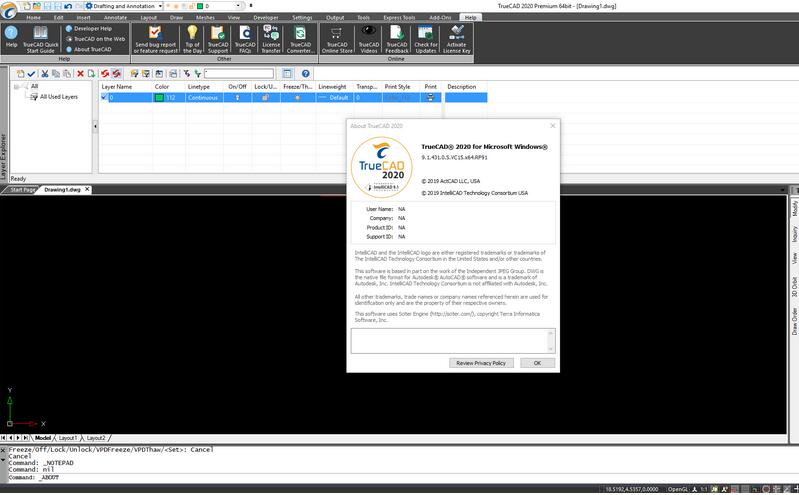
Task: Switch to the Annotate ribbon tab
Action: 115,17
